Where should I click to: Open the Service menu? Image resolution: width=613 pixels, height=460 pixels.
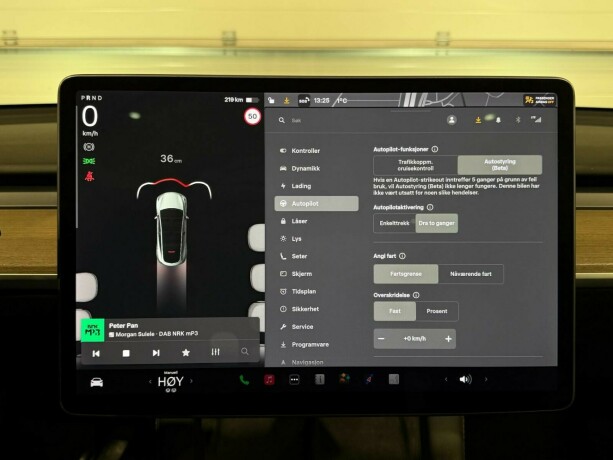(x=296, y=327)
